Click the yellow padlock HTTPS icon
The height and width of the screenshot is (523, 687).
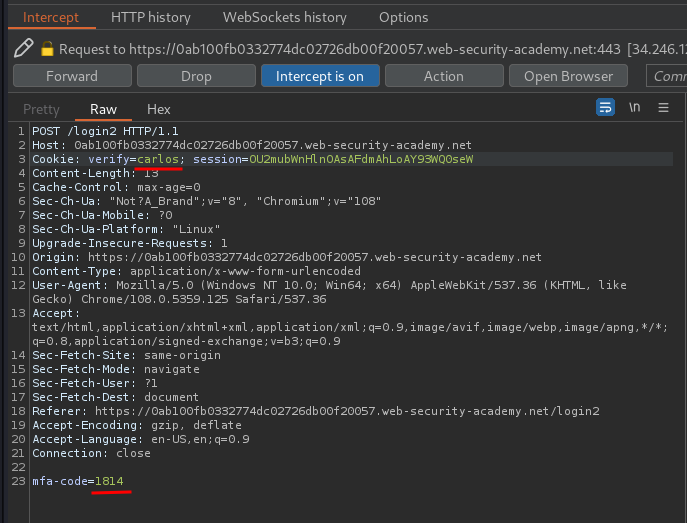[47, 49]
